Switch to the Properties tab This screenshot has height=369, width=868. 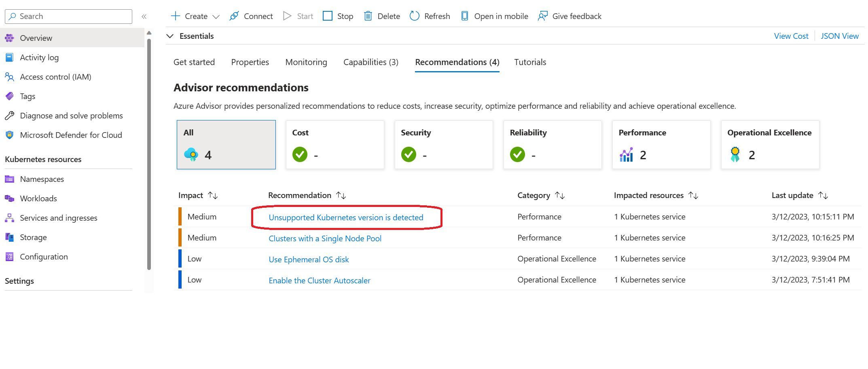(250, 62)
